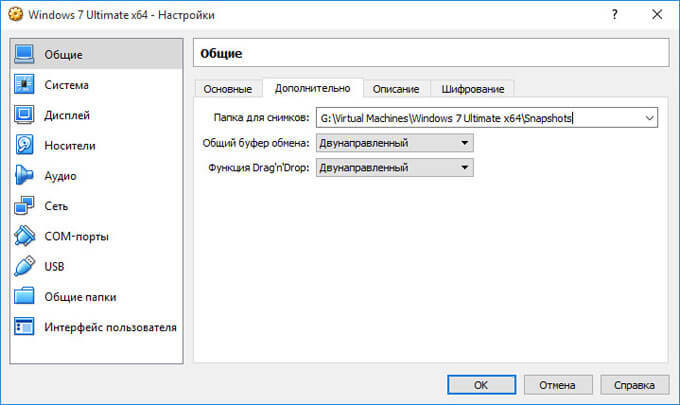Select the Общие monitor icon in sidebar
The image size is (680, 405).
click(x=26, y=54)
